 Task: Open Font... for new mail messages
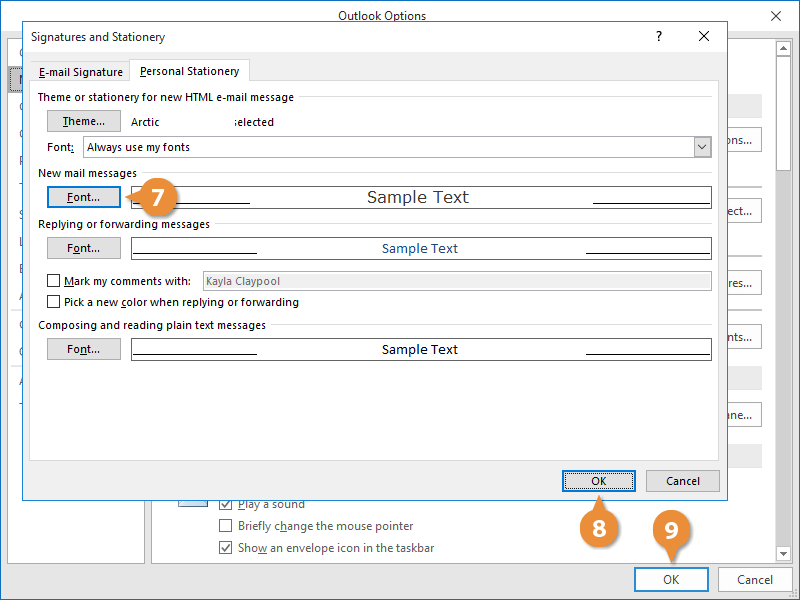[x=84, y=197]
